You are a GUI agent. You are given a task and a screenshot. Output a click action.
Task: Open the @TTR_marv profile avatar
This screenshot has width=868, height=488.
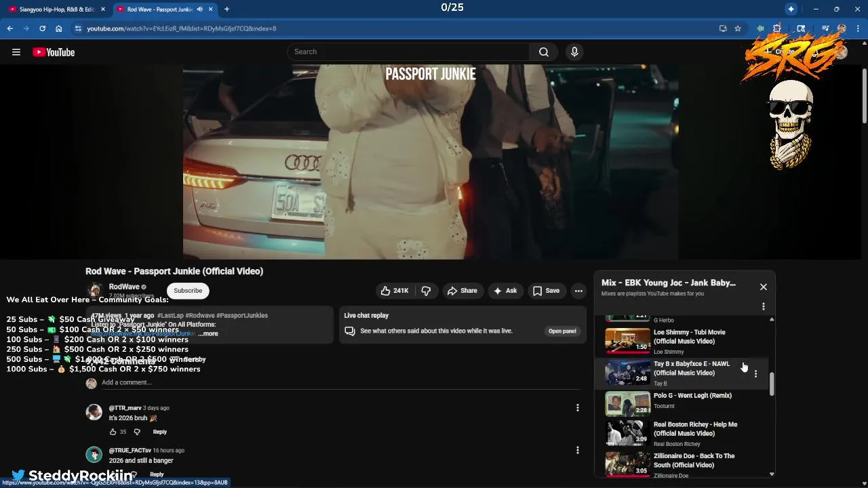94,412
